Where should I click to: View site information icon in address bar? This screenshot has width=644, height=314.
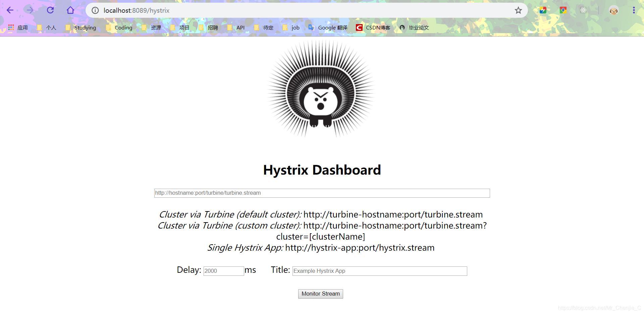tap(95, 10)
